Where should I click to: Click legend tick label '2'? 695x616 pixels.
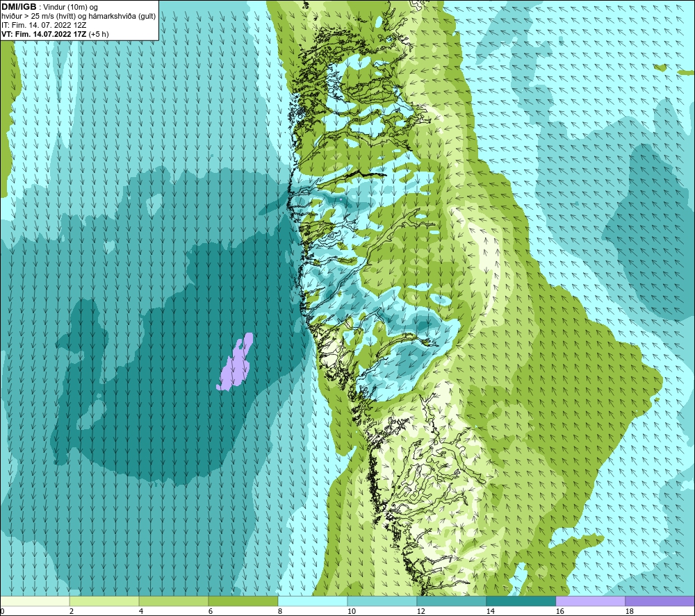click(x=72, y=611)
